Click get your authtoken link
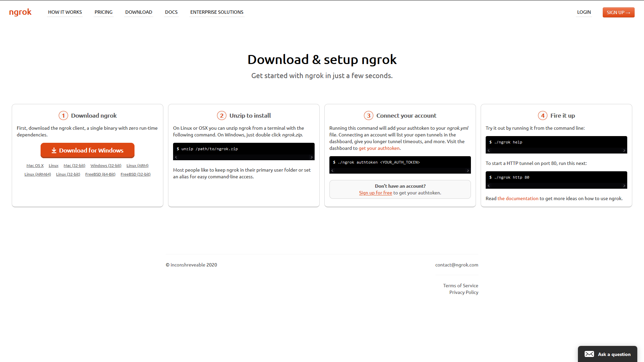 click(x=379, y=148)
